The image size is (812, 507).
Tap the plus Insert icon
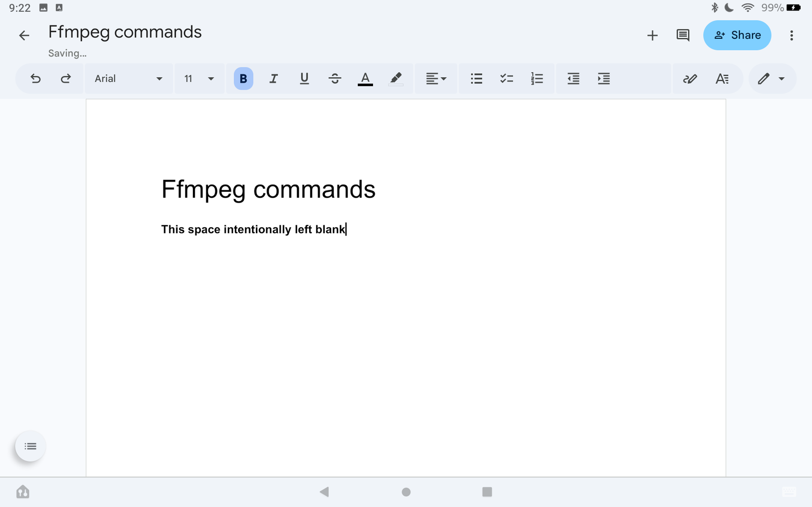point(653,35)
